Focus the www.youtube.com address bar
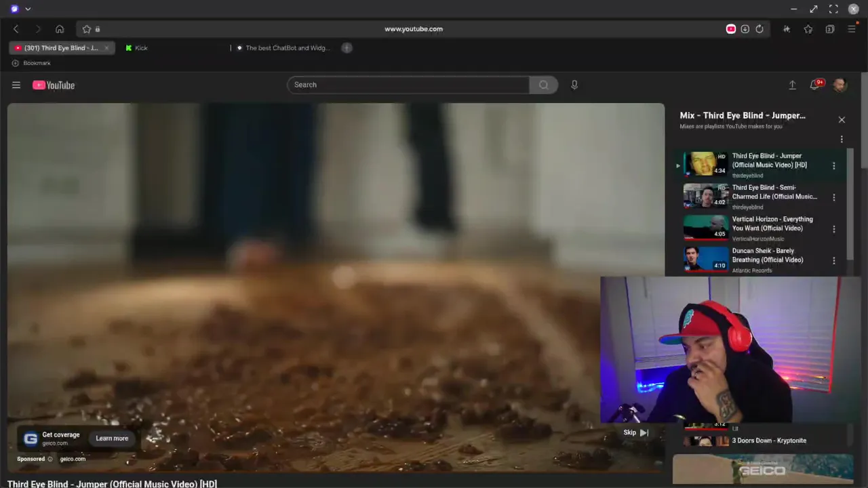 click(414, 29)
